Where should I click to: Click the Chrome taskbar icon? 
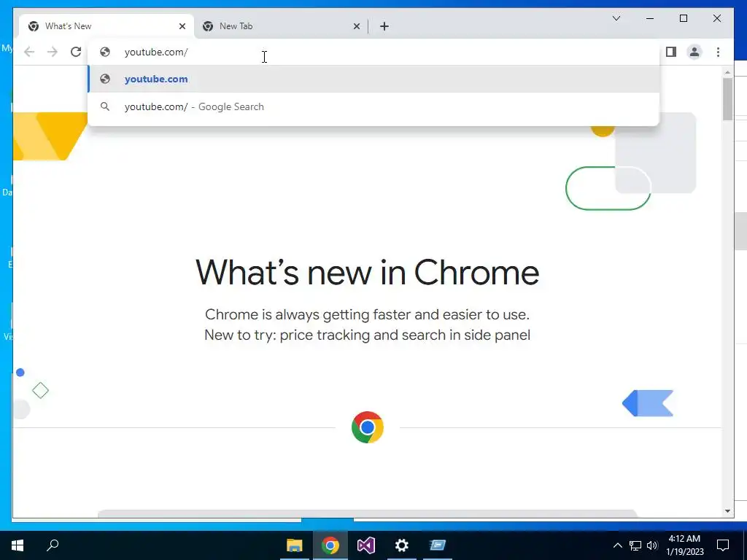click(330, 545)
